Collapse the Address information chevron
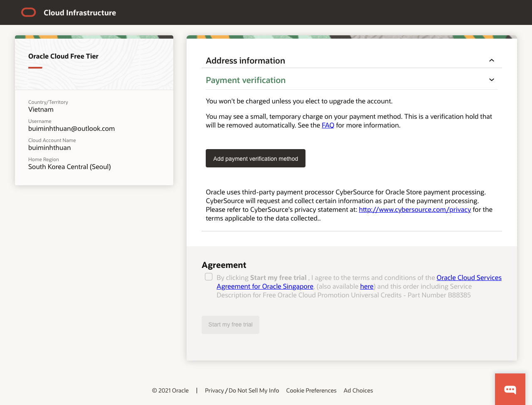Image resolution: width=532 pixels, height=405 pixels. point(492,60)
